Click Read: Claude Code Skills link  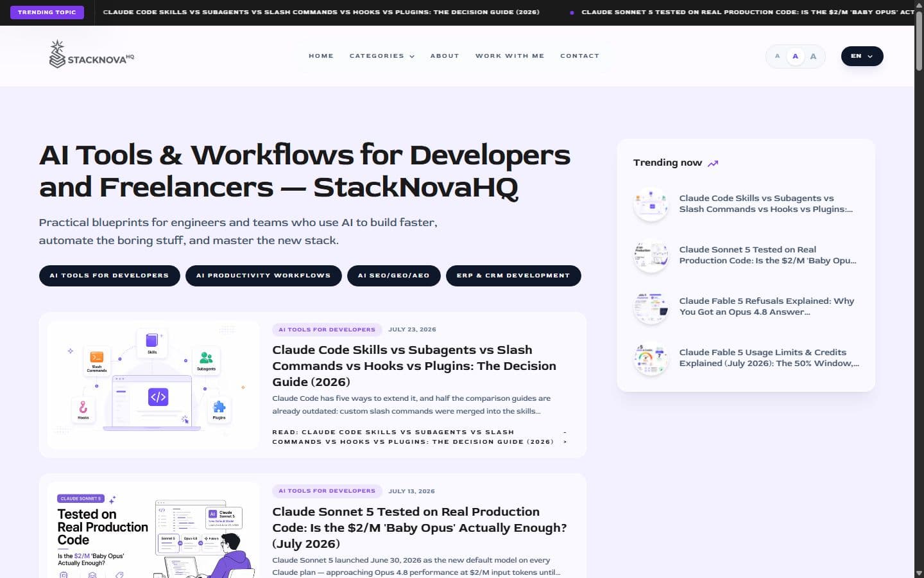click(x=420, y=437)
